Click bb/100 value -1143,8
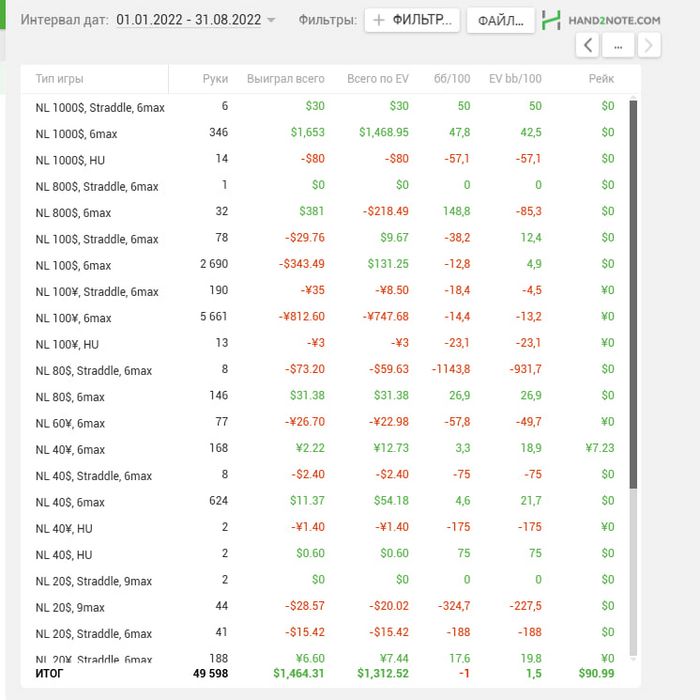 pos(451,369)
